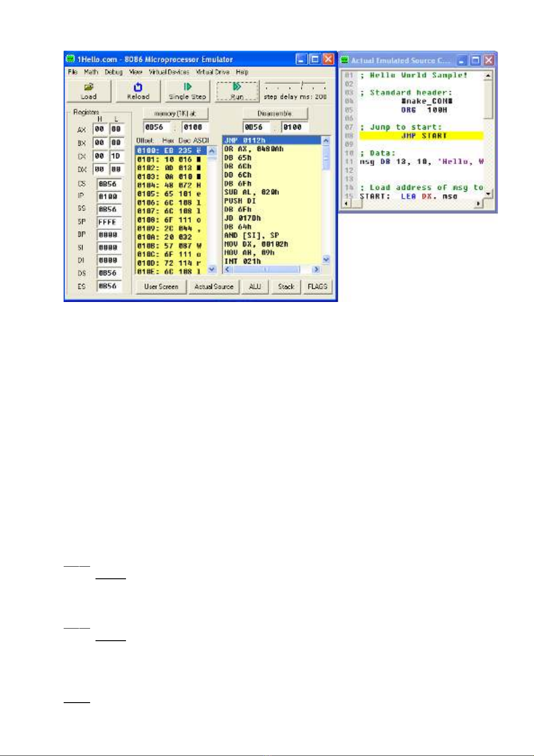Maximize the Actual Emulated Source window

476,60
